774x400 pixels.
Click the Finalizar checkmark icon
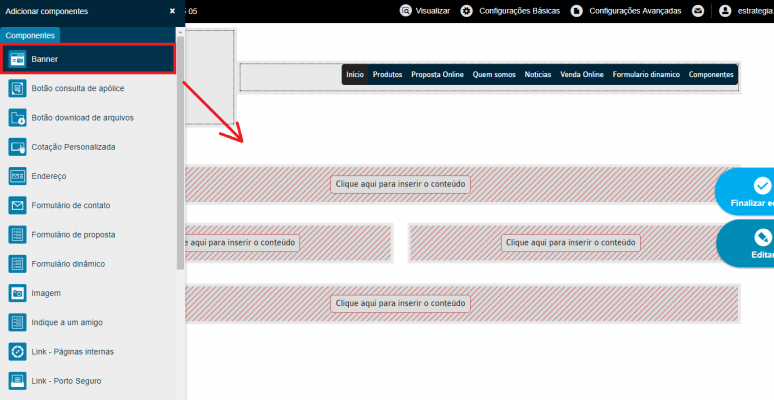click(x=762, y=186)
